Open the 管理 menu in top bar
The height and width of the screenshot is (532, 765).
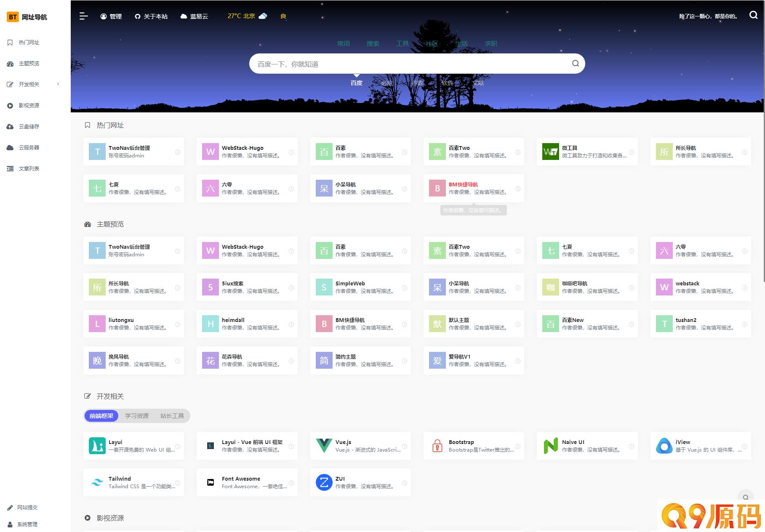coord(111,16)
